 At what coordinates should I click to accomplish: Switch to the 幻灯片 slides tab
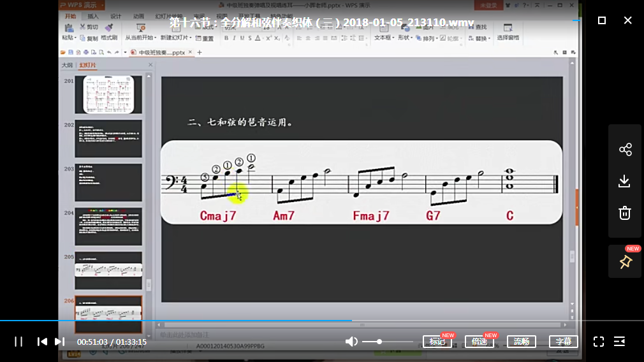coord(87,65)
